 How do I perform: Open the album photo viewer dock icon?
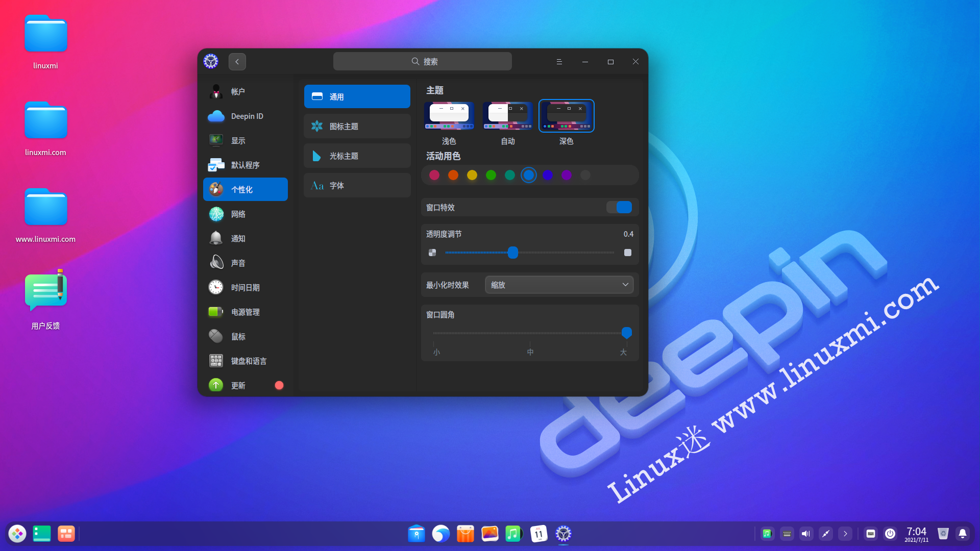pyautogui.click(x=490, y=534)
